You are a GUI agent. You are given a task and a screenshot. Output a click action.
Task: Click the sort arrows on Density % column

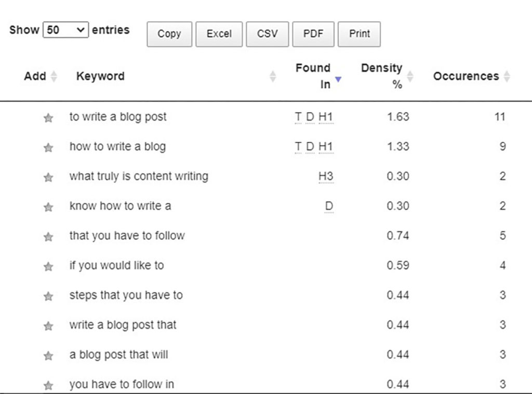tap(410, 76)
